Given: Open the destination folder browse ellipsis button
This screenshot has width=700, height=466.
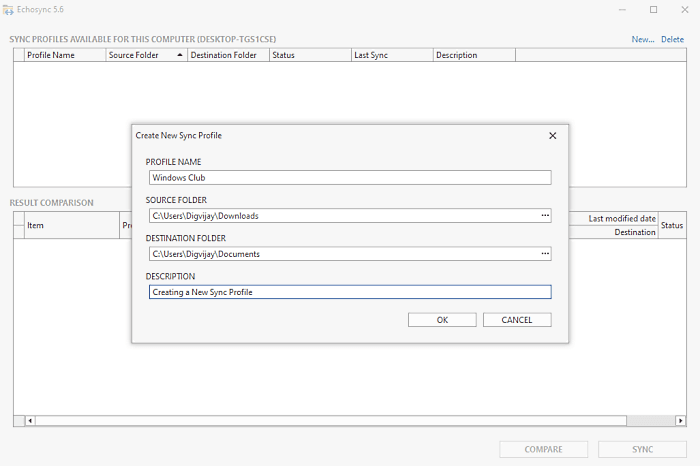Looking at the screenshot, I should pos(545,254).
